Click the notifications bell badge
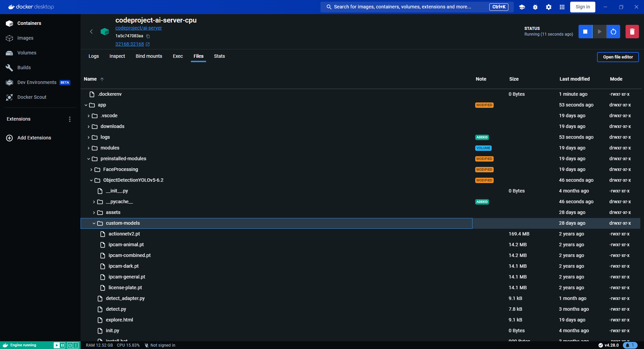 pyautogui.click(x=630, y=345)
